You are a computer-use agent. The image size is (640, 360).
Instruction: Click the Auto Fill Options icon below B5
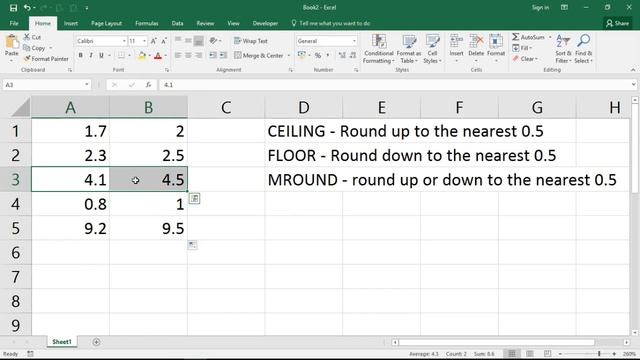[x=192, y=245]
